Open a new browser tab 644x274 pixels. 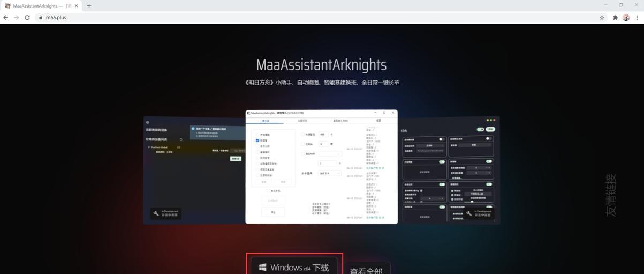(89, 5)
